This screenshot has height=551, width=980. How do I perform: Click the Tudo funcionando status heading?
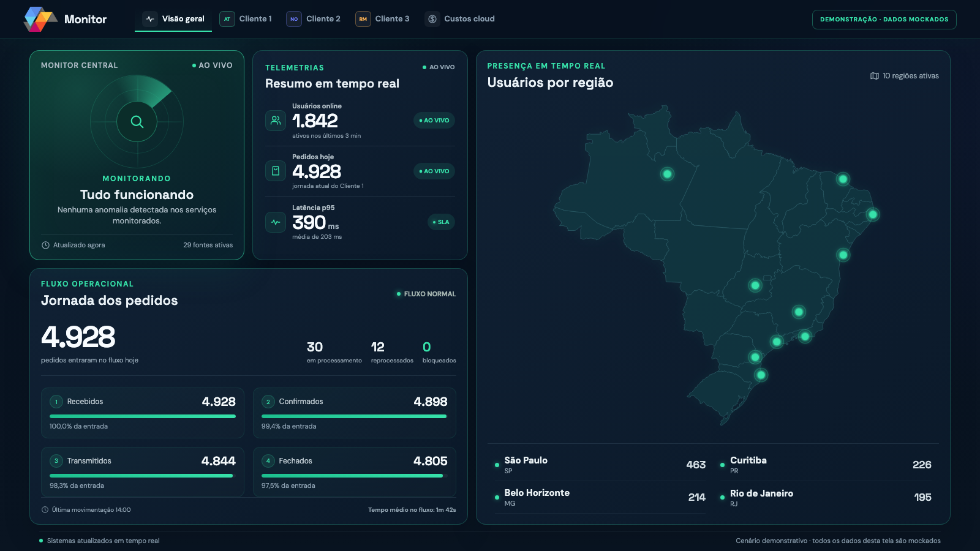(x=137, y=195)
